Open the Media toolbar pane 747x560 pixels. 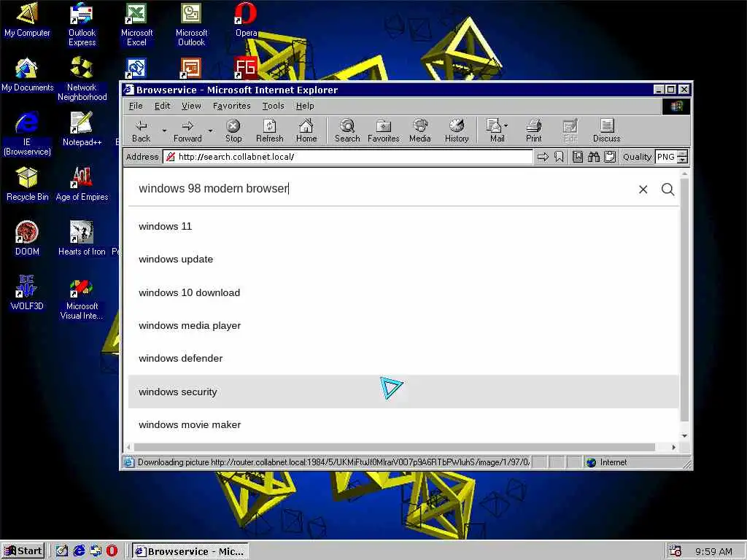click(419, 131)
